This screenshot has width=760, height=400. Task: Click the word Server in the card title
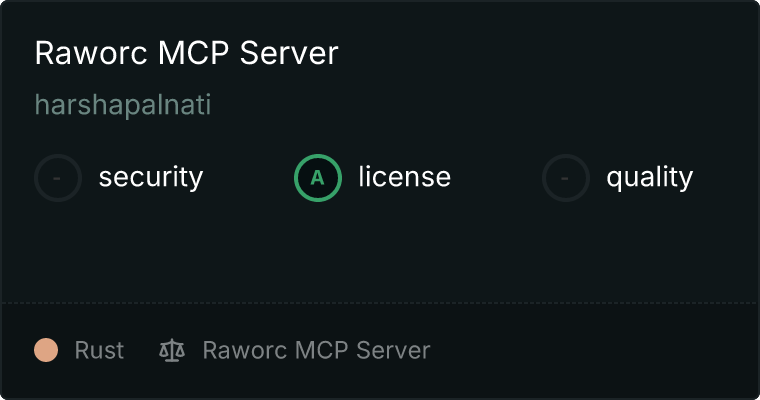tap(289, 53)
